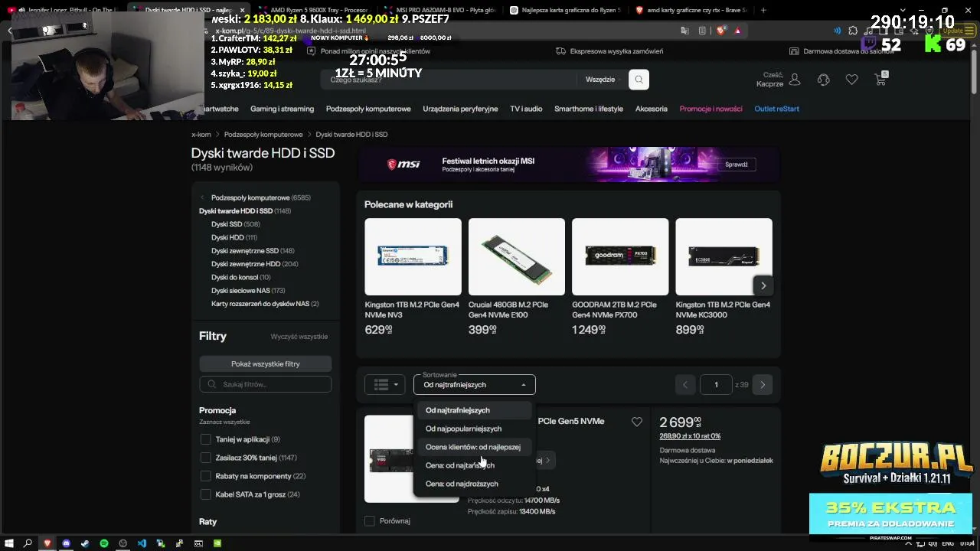Open 'Gaming i streaming' navigation menu
This screenshot has width=980, height=551.
click(x=282, y=109)
